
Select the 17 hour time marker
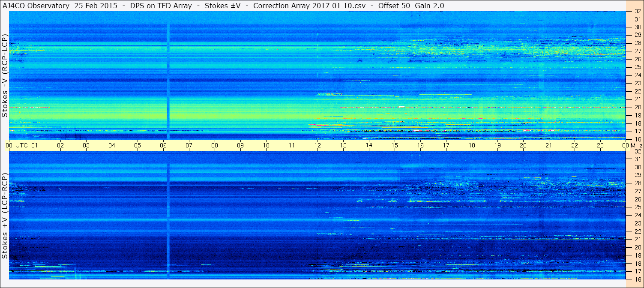point(446,145)
